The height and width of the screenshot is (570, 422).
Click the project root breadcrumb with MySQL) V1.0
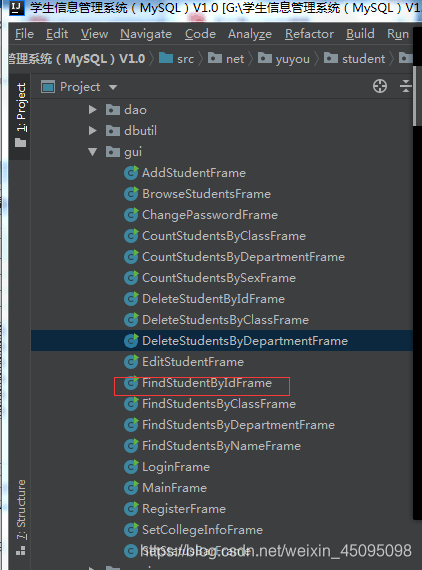click(77, 59)
